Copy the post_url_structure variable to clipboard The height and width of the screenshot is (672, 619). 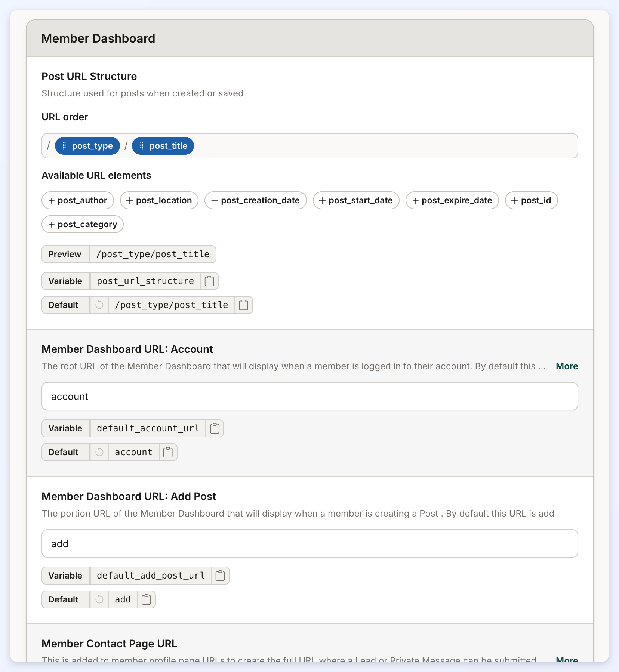pos(209,281)
